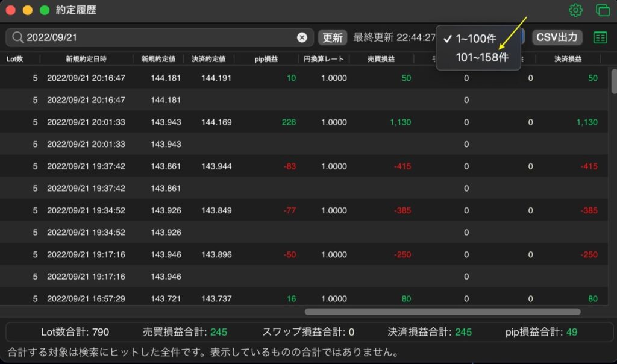The height and width of the screenshot is (364, 617).
Task: Sort by the 円換算レート column header
Action: click(x=324, y=59)
